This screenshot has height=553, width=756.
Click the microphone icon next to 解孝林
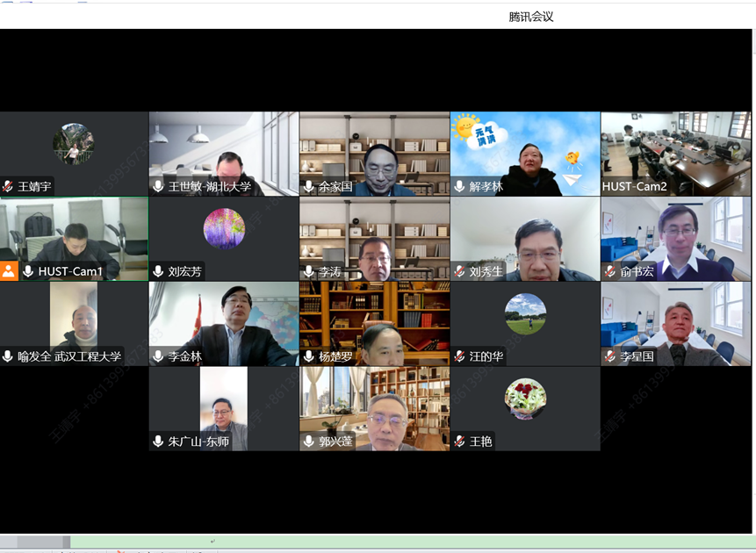pos(459,186)
